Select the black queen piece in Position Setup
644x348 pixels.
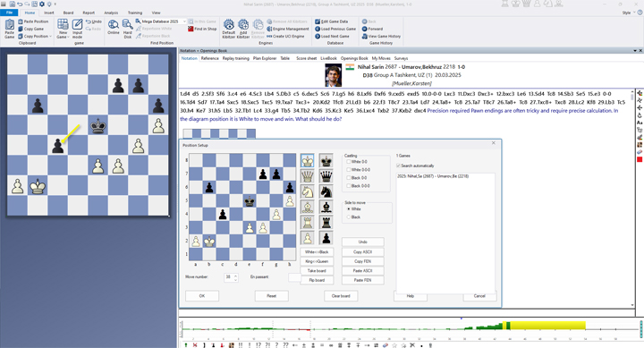326,176
